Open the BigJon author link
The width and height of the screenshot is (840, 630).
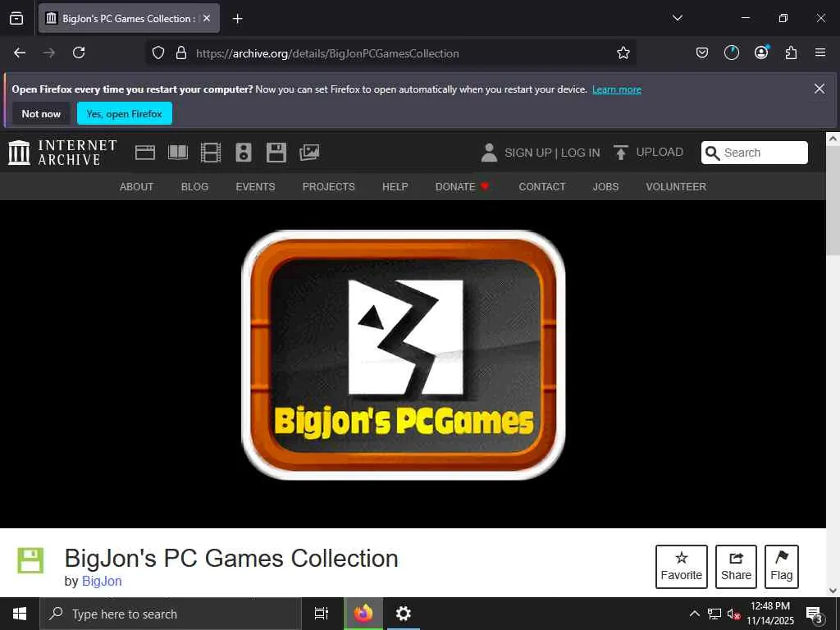102,582
